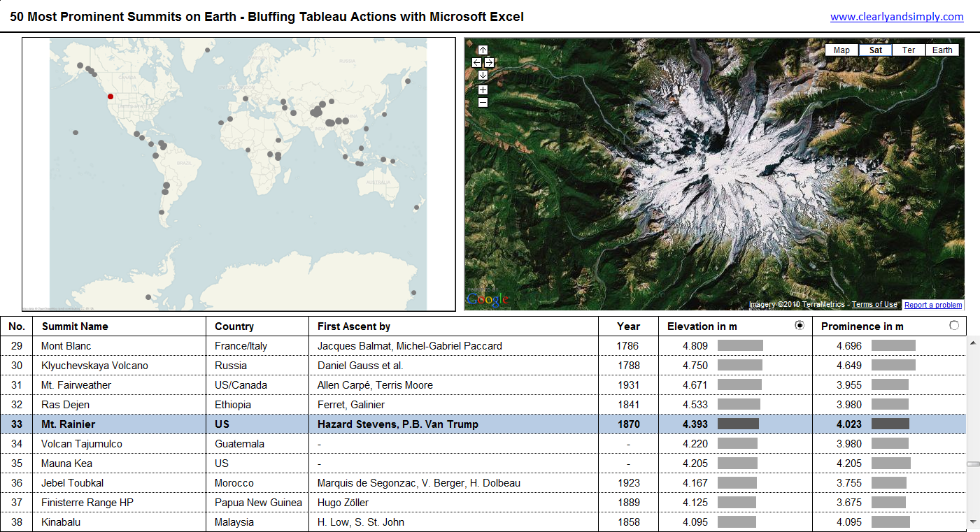Click the table scrollbar up arrow
980x532 pixels.
973,342
